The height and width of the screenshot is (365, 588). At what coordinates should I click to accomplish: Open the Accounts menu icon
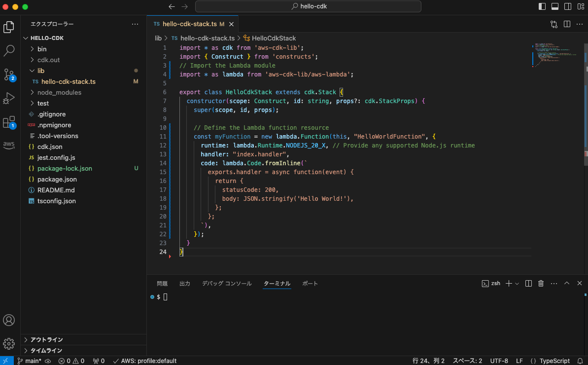click(x=8, y=320)
